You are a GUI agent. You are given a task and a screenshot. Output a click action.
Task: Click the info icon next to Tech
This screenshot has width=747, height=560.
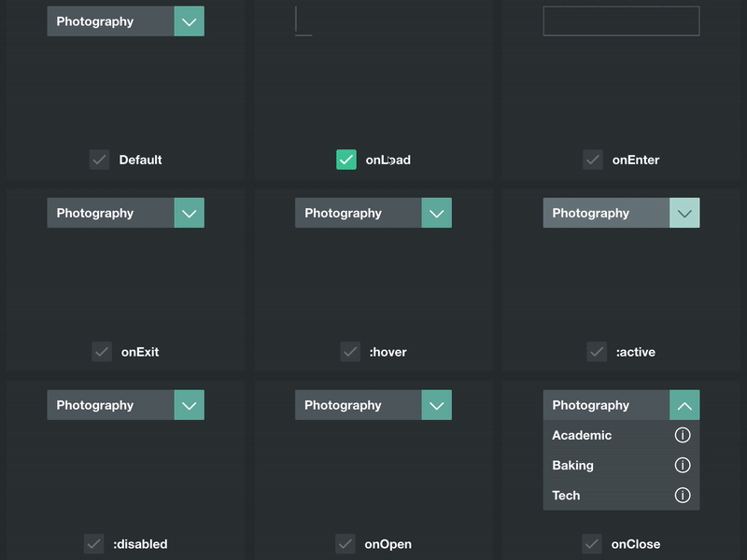pos(683,496)
